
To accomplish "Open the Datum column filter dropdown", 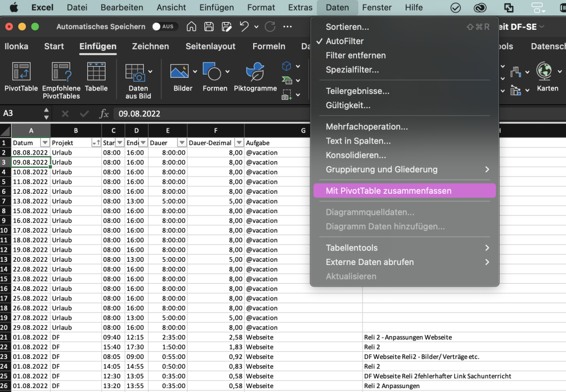I will point(45,143).
